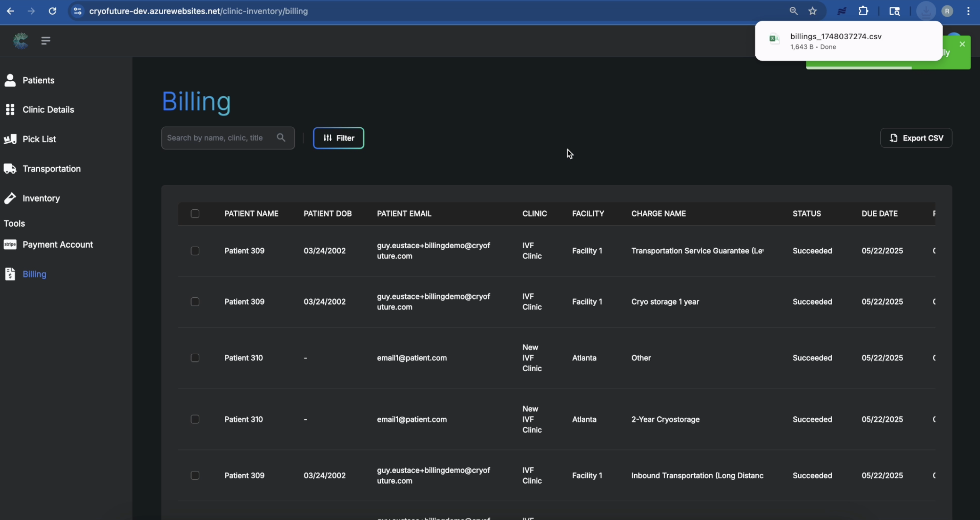Toggle the select-all checkbox in table header
This screenshot has height=520, width=980.
point(195,214)
